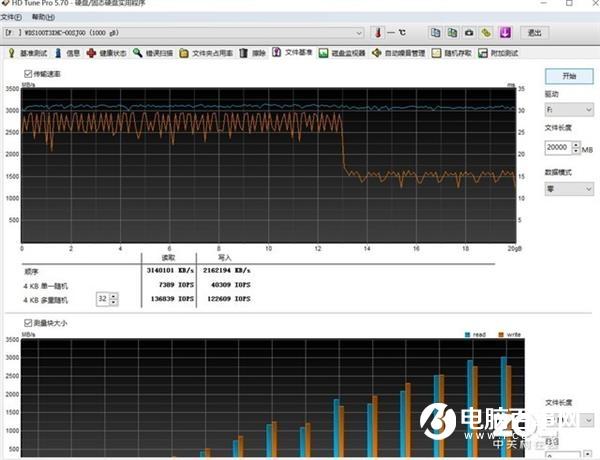Image resolution: width=600 pixels, height=460 pixels.
Task: Click the sequential write value 2162194 KB/s
Action: coord(227,270)
